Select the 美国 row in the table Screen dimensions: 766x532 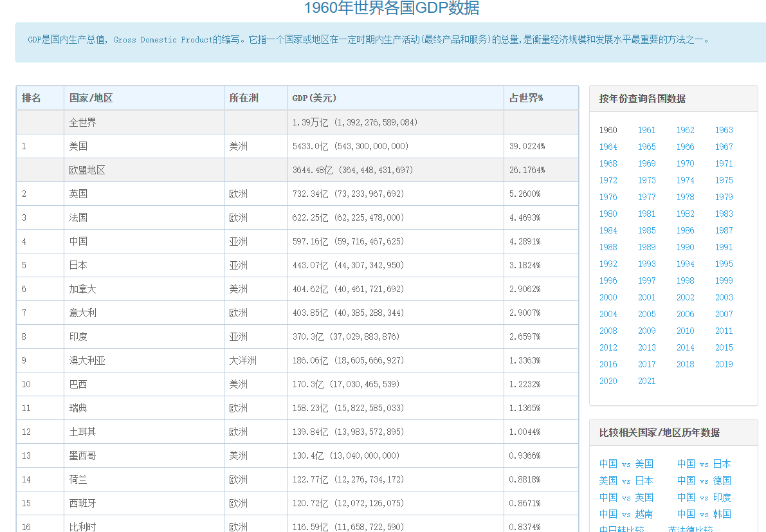(297, 146)
